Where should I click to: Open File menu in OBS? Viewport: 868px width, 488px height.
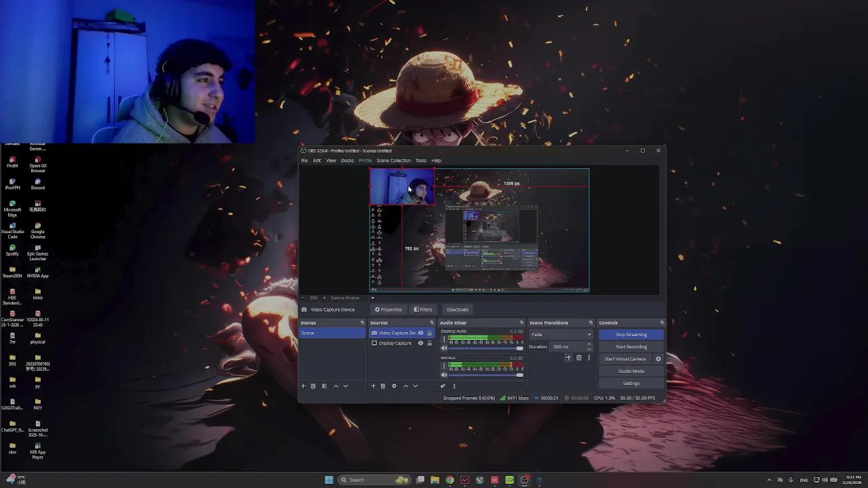pos(304,161)
